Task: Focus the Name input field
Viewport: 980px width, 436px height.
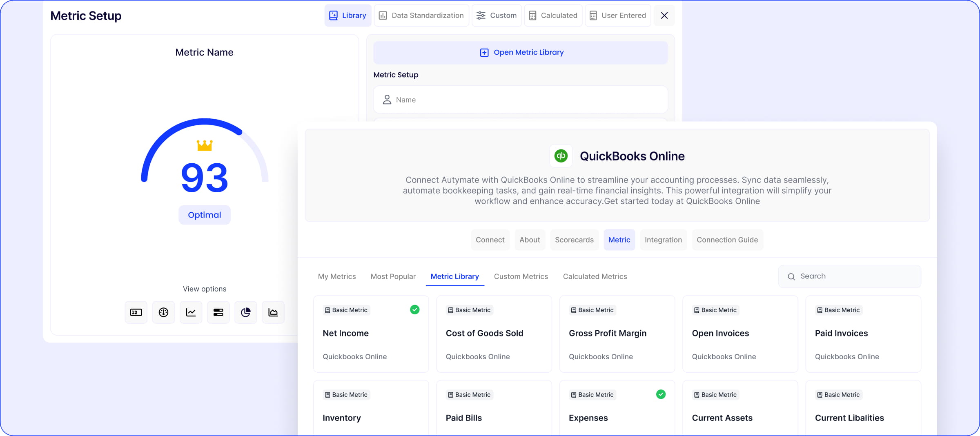Action: click(521, 100)
